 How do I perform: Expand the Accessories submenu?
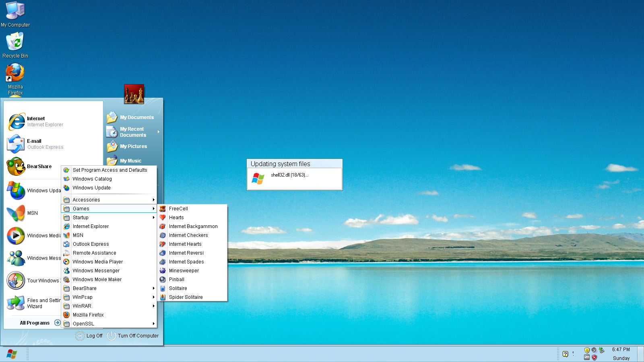point(109,200)
